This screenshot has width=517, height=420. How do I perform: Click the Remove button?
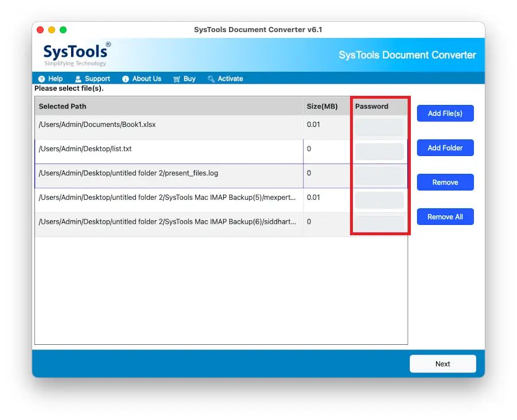(445, 182)
